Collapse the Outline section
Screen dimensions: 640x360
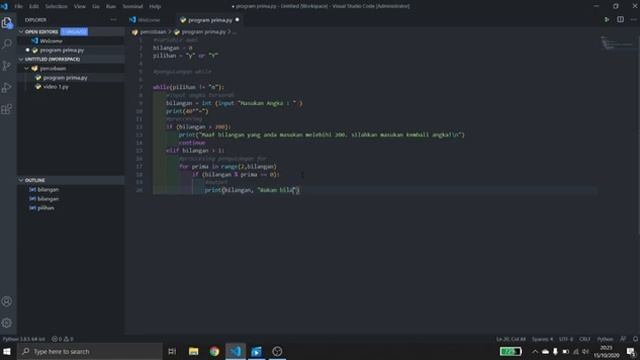(x=21, y=180)
